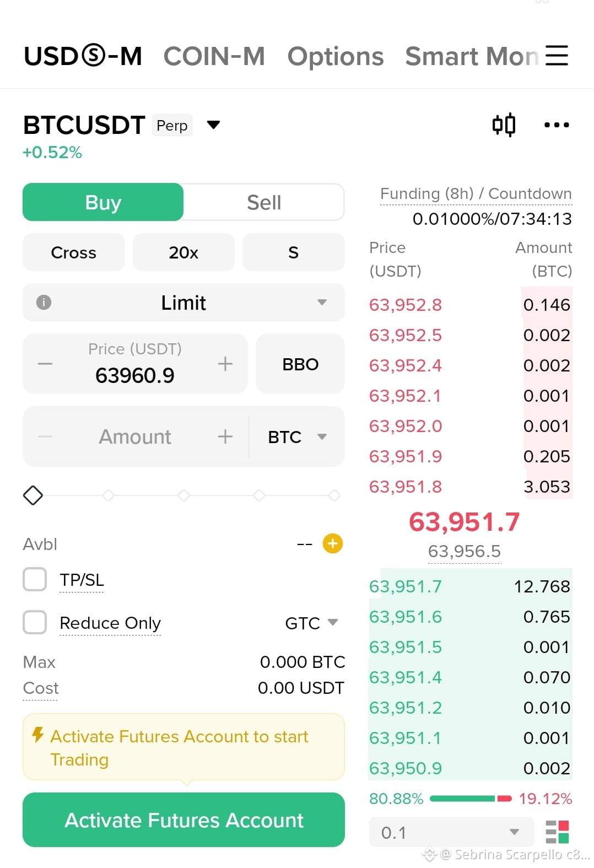The height and width of the screenshot is (868, 594).
Task: Click the Perp contract label
Action: (x=172, y=126)
